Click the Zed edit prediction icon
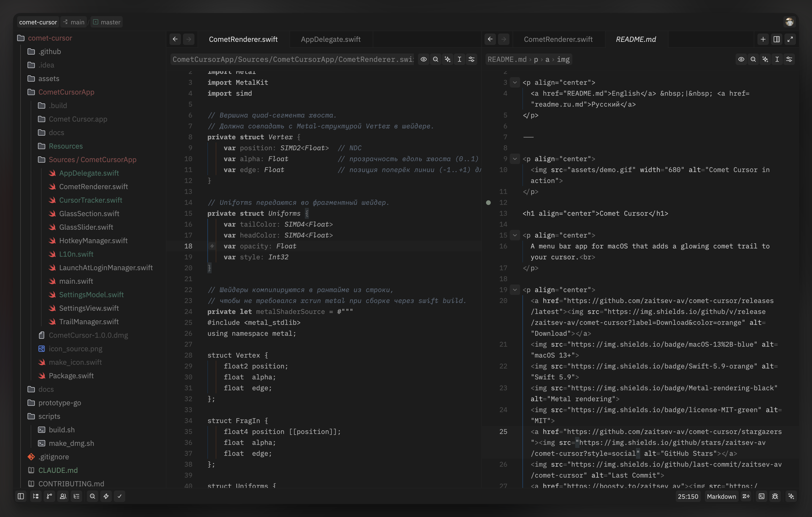Image resolution: width=812 pixels, height=517 pixels. tap(746, 496)
